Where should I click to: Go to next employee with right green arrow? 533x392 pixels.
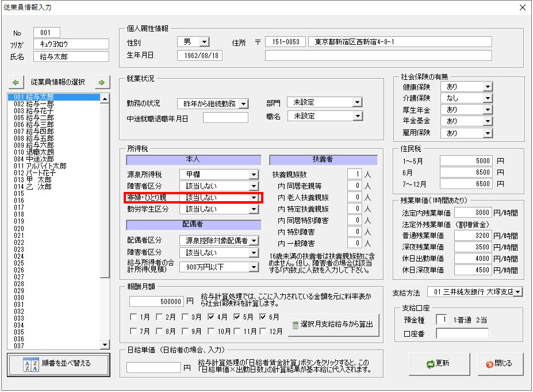click(102, 82)
